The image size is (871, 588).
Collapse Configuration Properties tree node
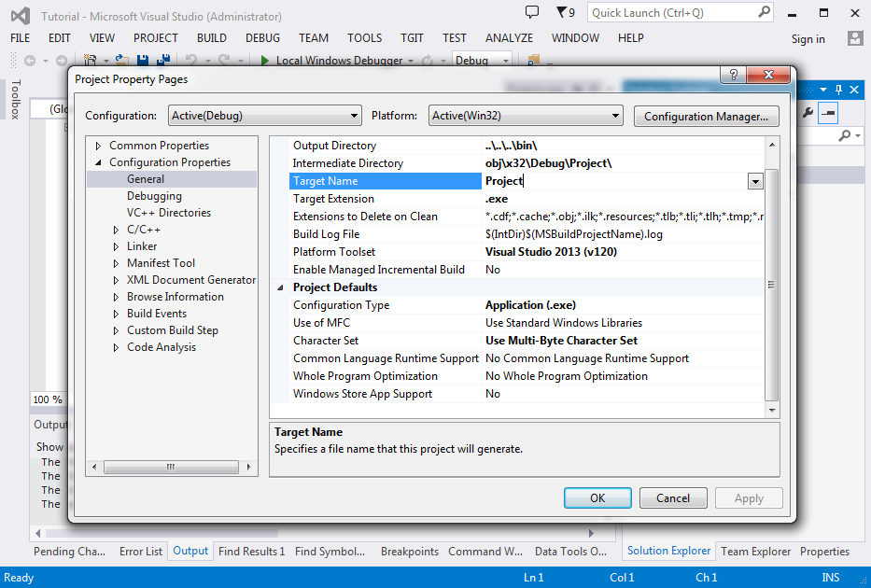click(x=98, y=162)
